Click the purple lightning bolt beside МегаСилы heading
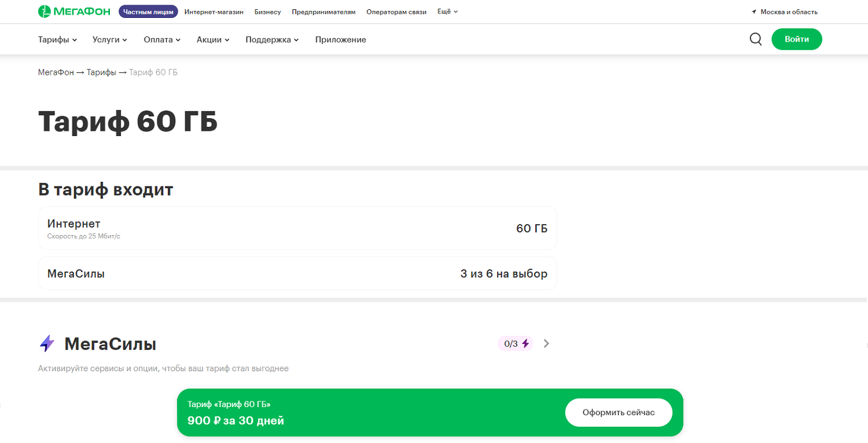 coord(47,343)
